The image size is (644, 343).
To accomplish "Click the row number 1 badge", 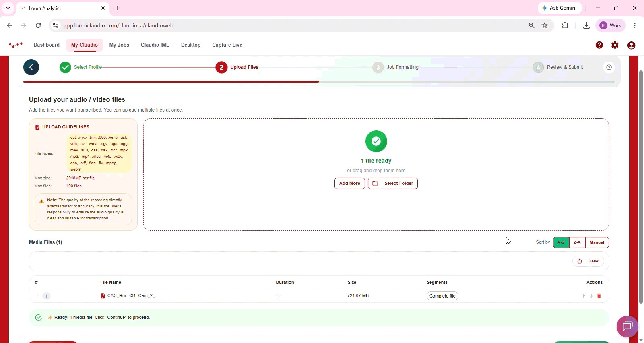I will (x=47, y=296).
